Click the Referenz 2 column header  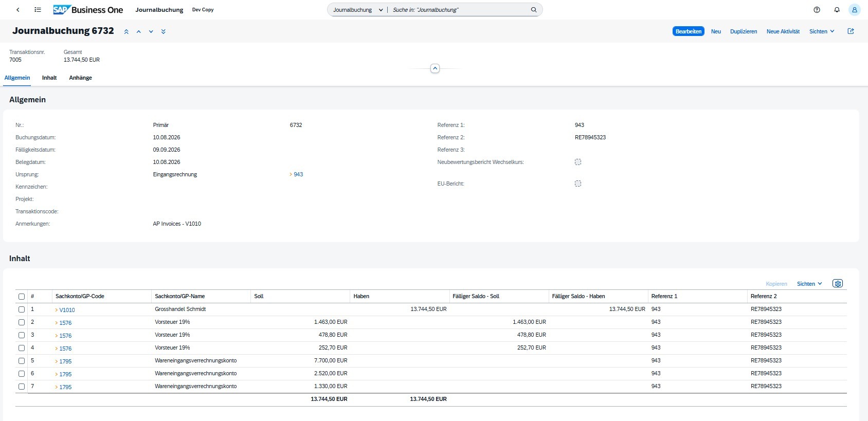(x=797, y=297)
